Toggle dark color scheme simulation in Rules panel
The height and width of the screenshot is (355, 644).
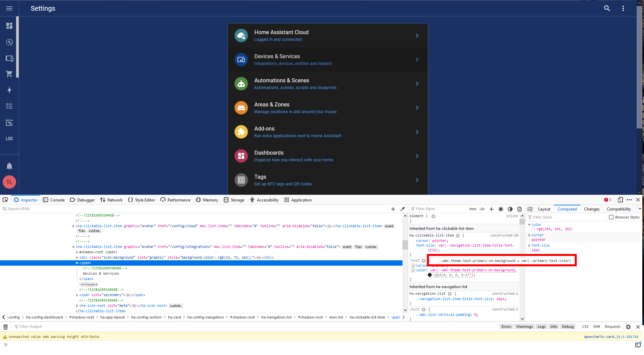tap(510, 209)
